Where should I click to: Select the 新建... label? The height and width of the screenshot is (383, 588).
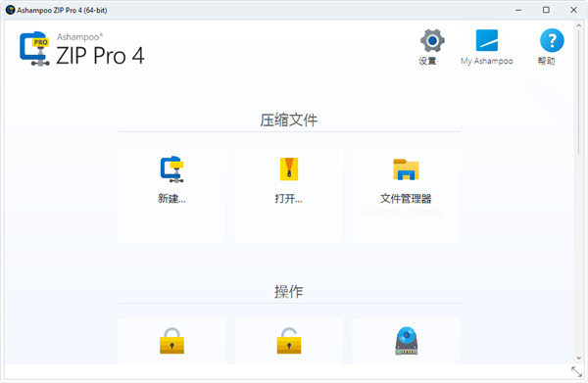point(171,198)
